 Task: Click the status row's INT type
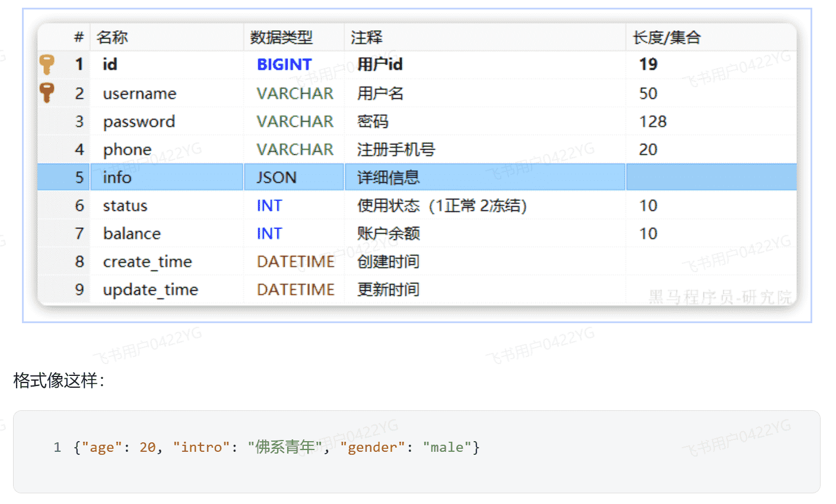click(x=269, y=206)
